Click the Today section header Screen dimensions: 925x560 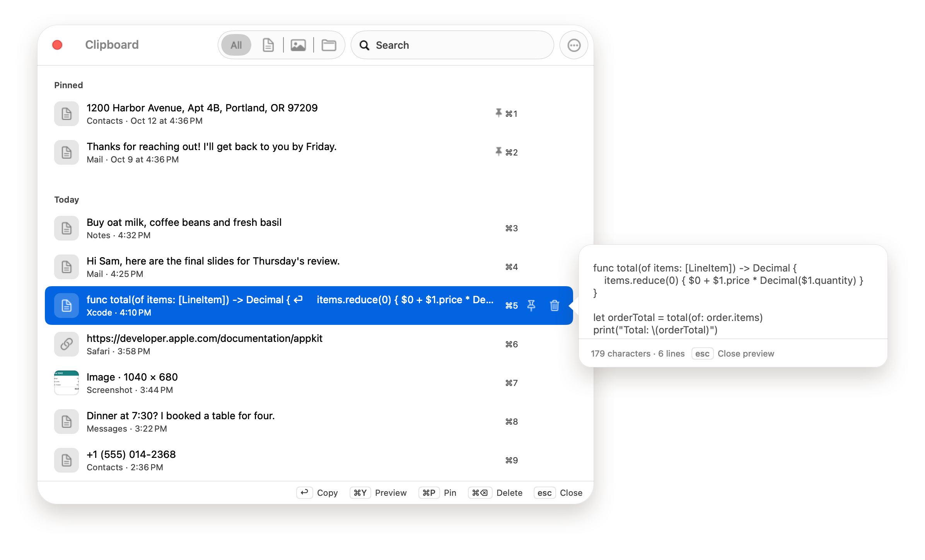click(67, 200)
